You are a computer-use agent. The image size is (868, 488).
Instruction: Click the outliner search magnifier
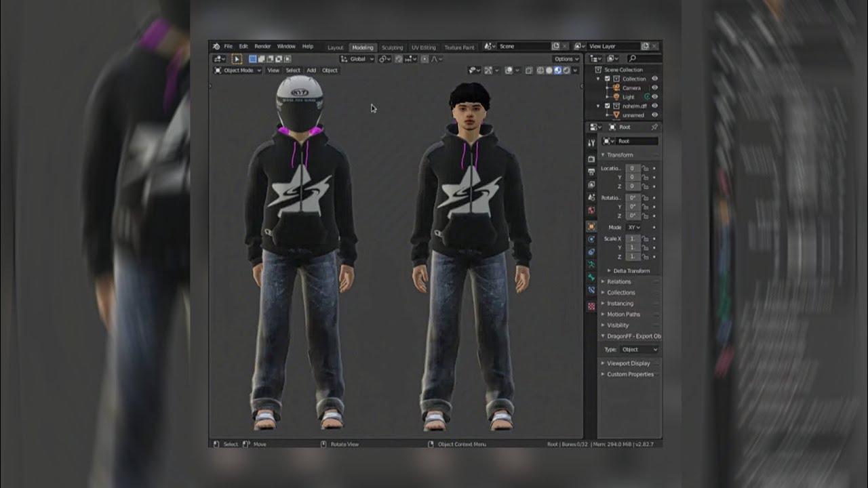click(632, 59)
